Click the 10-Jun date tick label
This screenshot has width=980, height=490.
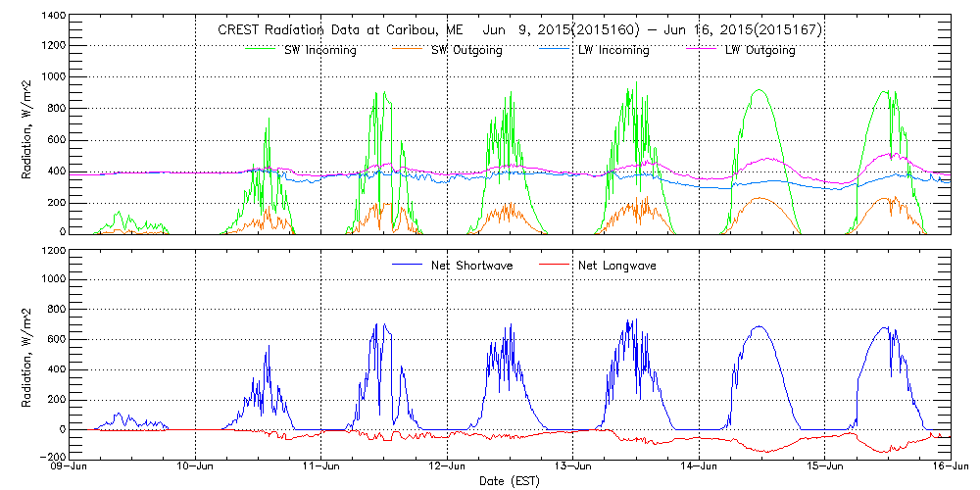tap(197, 467)
